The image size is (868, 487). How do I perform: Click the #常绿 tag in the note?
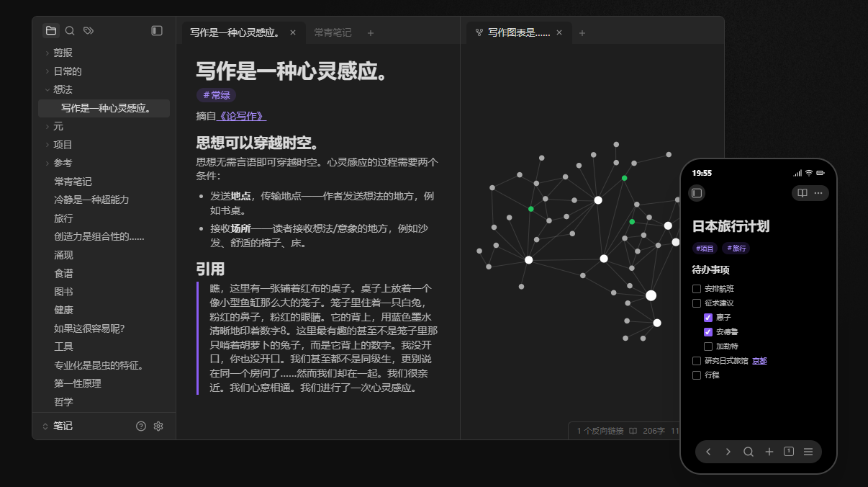(216, 95)
